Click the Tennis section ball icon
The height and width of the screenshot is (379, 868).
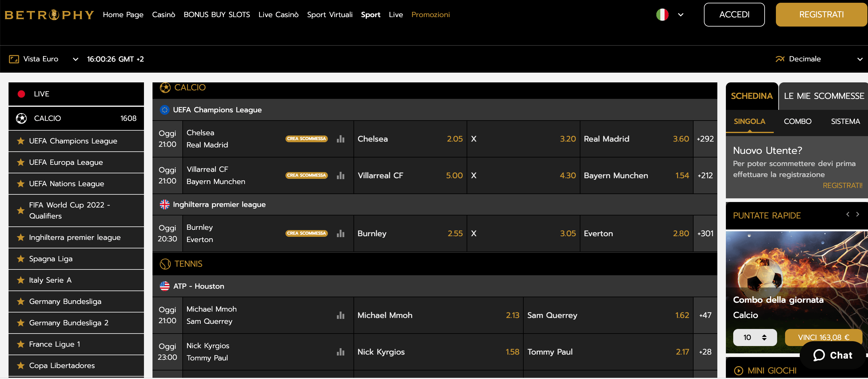(x=165, y=264)
